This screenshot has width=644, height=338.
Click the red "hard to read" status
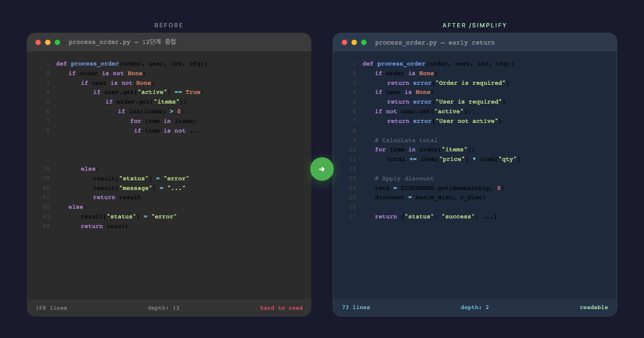pos(281,308)
